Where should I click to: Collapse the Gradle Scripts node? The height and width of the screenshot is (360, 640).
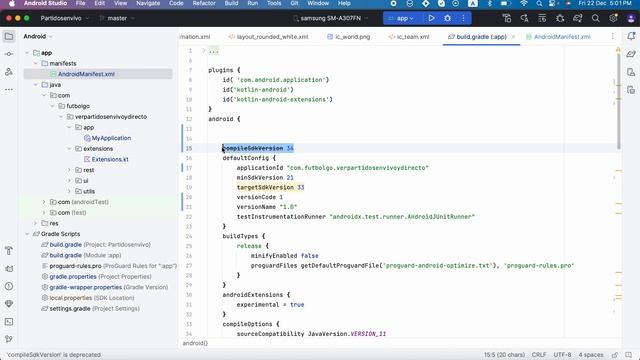point(27,234)
